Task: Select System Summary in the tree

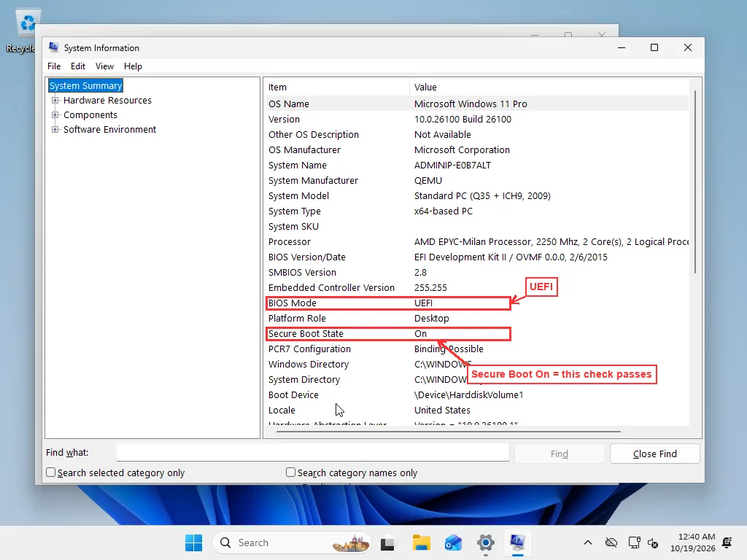Action: click(86, 86)
